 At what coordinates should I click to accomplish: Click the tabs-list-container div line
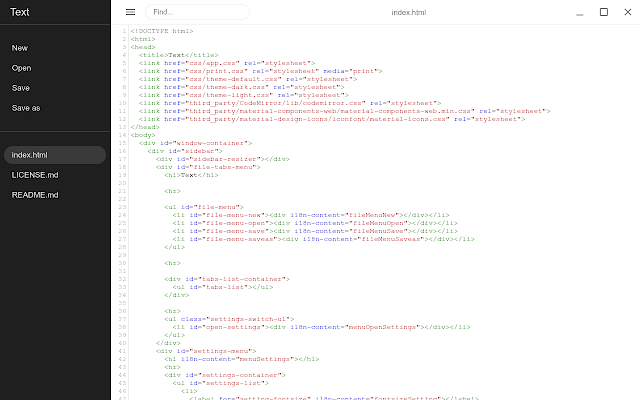(227, 279)
